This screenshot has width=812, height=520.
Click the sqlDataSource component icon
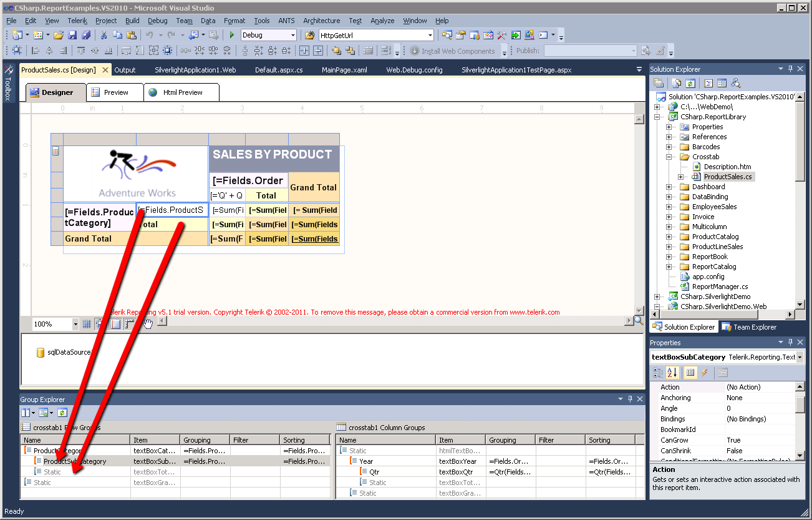(41, 352)
